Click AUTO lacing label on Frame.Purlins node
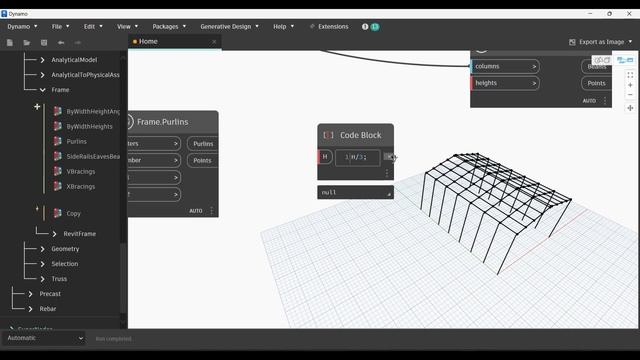This screenshot has width=640, height=360. pos(196,211)
